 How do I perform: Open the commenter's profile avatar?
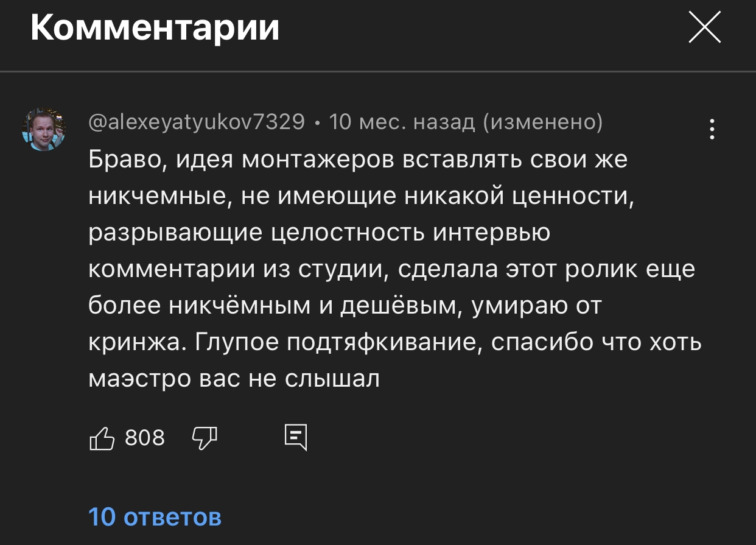[x=44, y=130]
